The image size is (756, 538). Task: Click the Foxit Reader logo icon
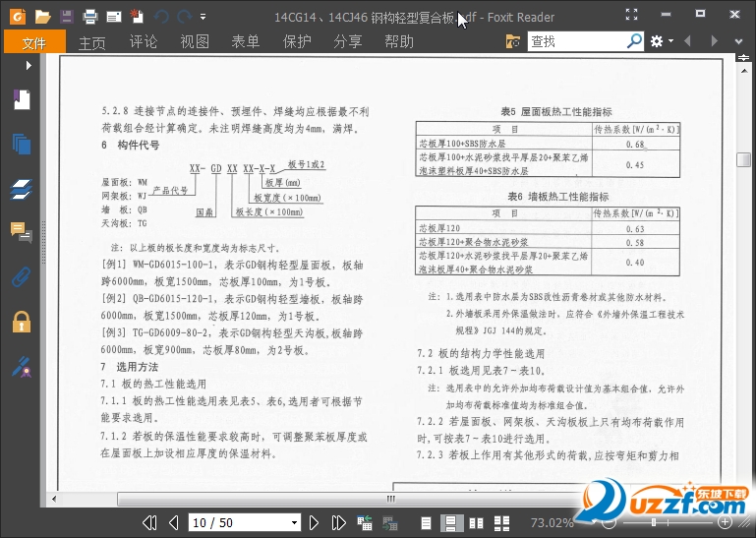click(x=18, y=17)
